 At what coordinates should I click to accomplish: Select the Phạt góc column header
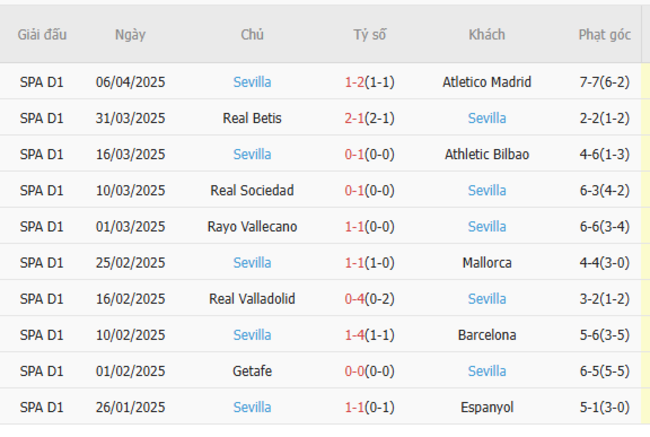pyautogui.click(x=604, y=34)
